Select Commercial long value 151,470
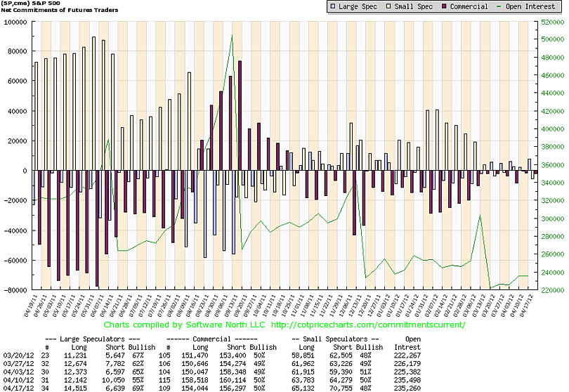This screenshot has height=392, width=569. [x=195, y=355]
